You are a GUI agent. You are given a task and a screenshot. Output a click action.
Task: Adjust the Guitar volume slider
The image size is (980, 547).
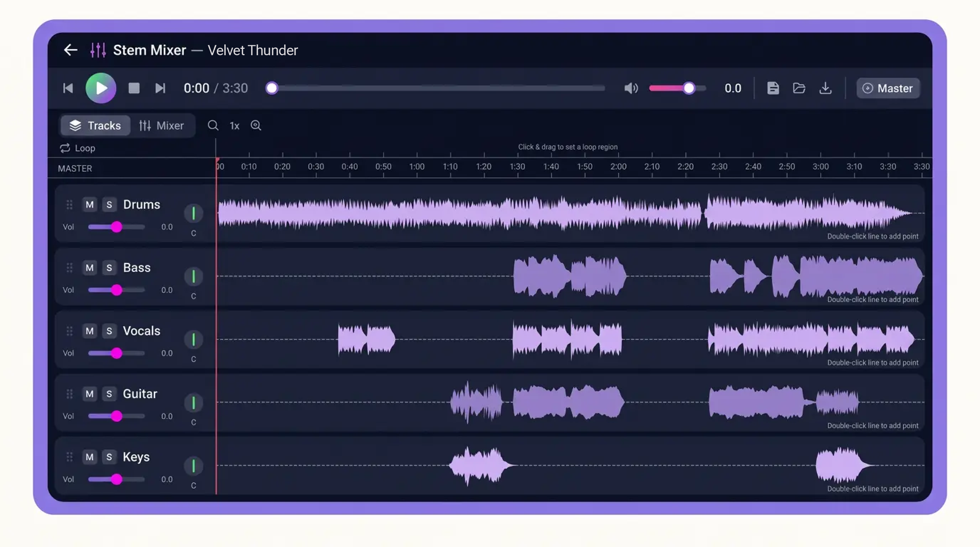[116, 416]
